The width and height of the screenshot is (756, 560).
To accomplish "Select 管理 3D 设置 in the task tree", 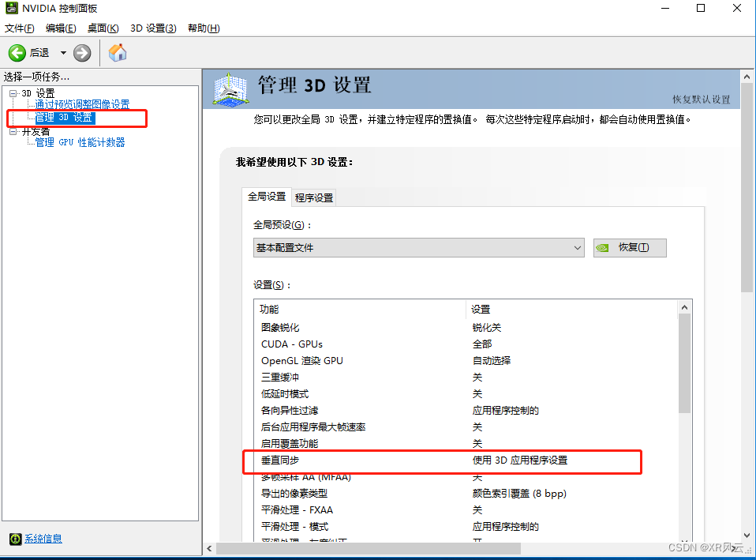I will click(65, 118).
